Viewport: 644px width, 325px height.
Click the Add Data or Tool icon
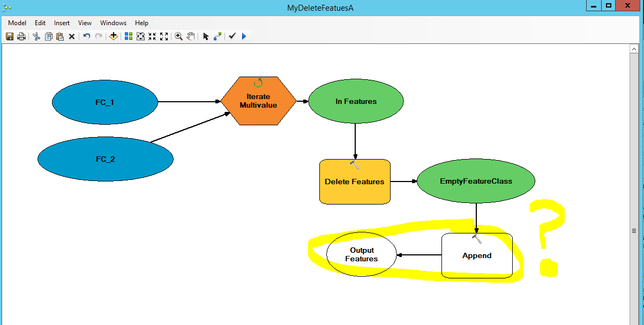(x=114, y=36)
